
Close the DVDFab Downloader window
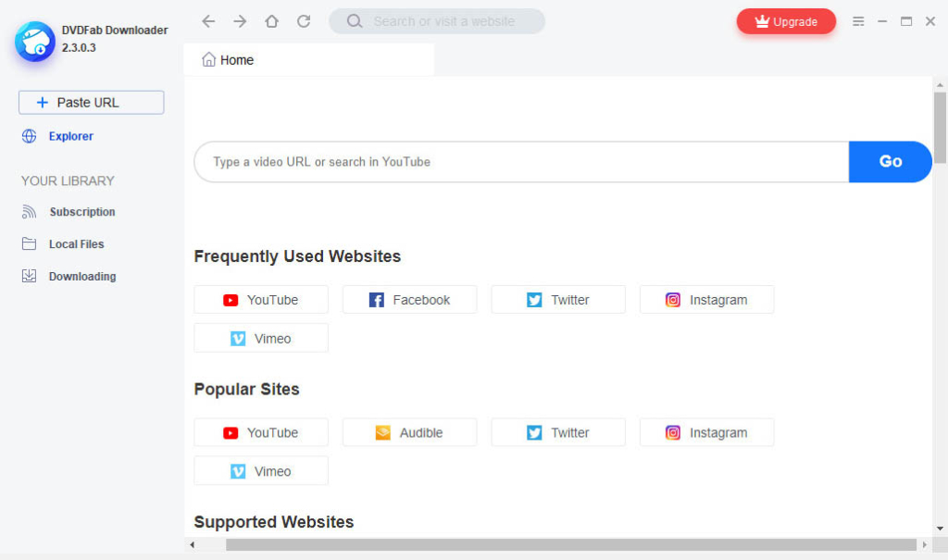click(x=930, y=22)
